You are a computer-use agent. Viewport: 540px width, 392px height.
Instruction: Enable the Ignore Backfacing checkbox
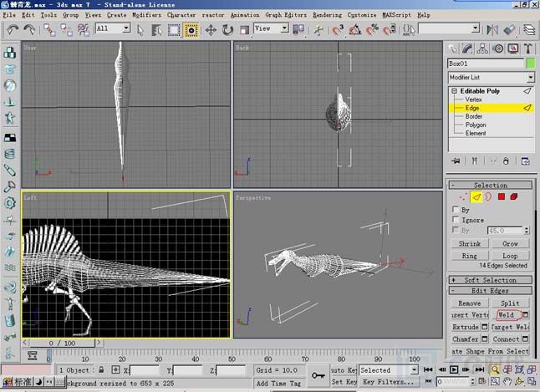[456, 220]
